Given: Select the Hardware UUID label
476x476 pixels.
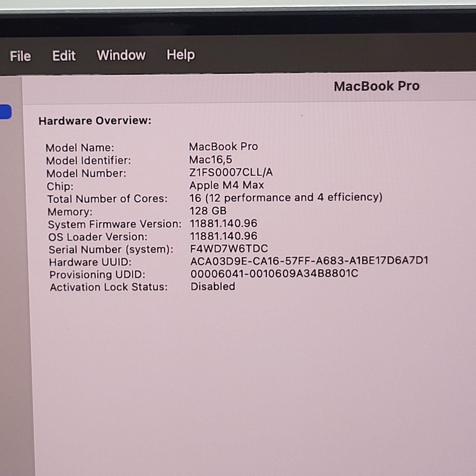Looking at the screenshot, I should tap(90, 262).
